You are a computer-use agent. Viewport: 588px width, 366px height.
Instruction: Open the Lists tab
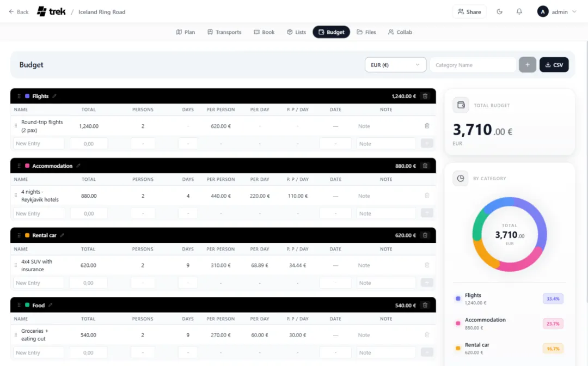coord(296,32)
